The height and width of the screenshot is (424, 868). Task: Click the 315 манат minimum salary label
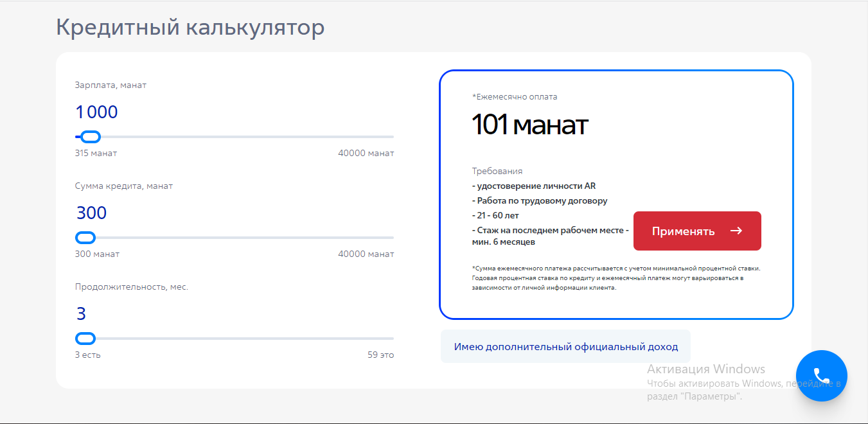96,154
